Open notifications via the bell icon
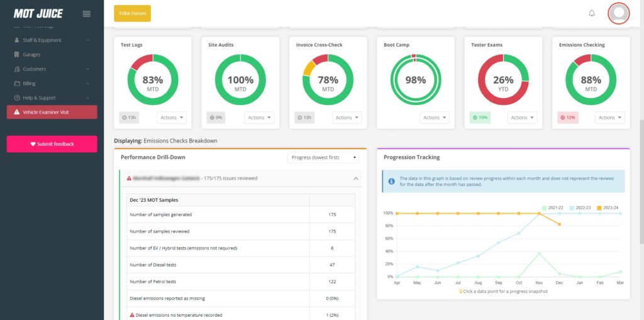Image resolution: width=644 pixels, height=320 pixels. tap(592, 13)
